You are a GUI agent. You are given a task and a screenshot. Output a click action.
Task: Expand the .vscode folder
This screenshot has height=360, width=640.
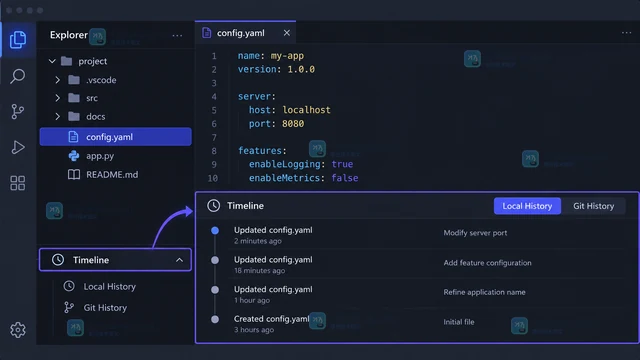(58, 80)
